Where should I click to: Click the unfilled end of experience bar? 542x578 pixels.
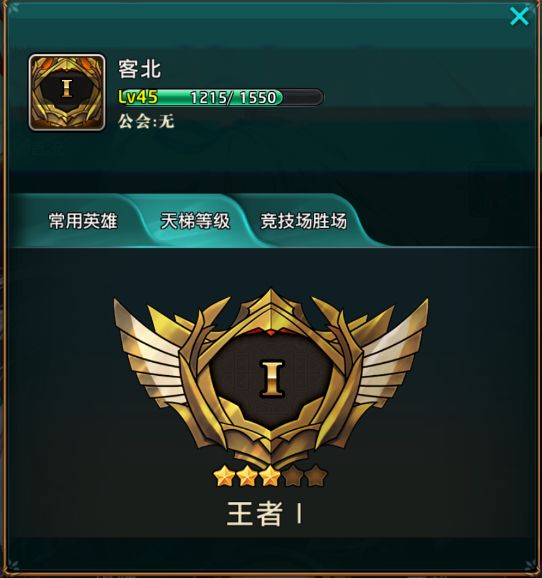tap(303, 97)
